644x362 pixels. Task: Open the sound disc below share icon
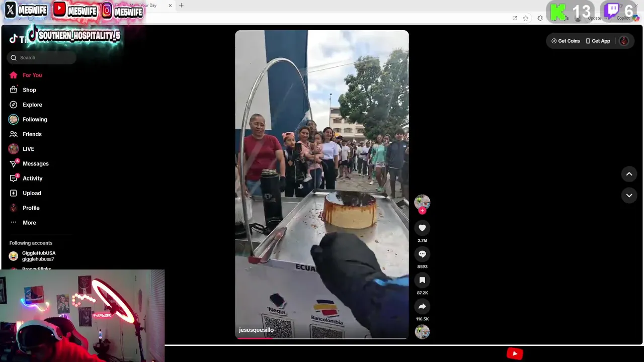click(x=422, y=332)
